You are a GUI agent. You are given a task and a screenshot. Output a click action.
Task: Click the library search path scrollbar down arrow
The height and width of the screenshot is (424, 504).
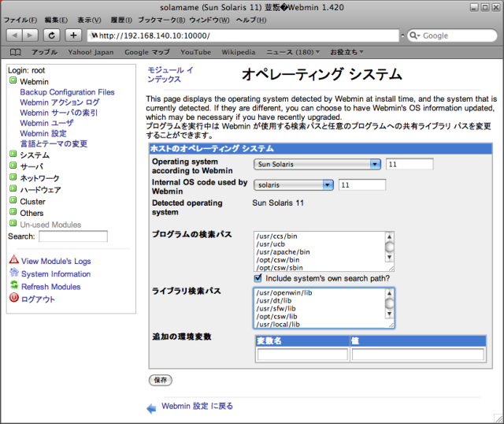click(389, 314)
